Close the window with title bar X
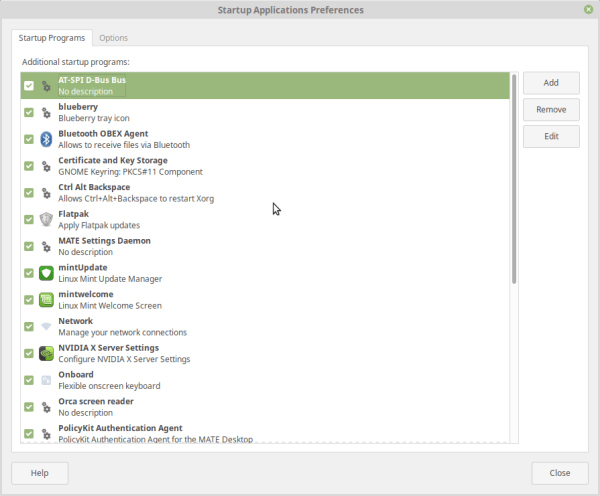 coord(589,10)
